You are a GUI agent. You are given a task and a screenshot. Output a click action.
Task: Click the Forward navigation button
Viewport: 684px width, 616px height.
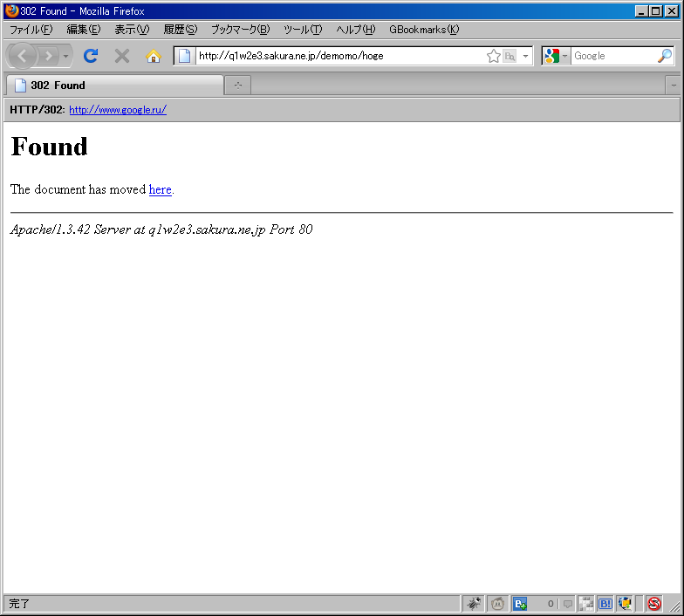click(x=48, y=56)
